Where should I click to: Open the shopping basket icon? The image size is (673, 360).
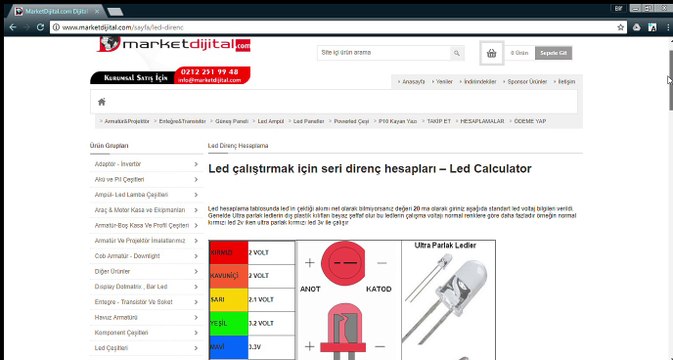(x=491, y=53)
